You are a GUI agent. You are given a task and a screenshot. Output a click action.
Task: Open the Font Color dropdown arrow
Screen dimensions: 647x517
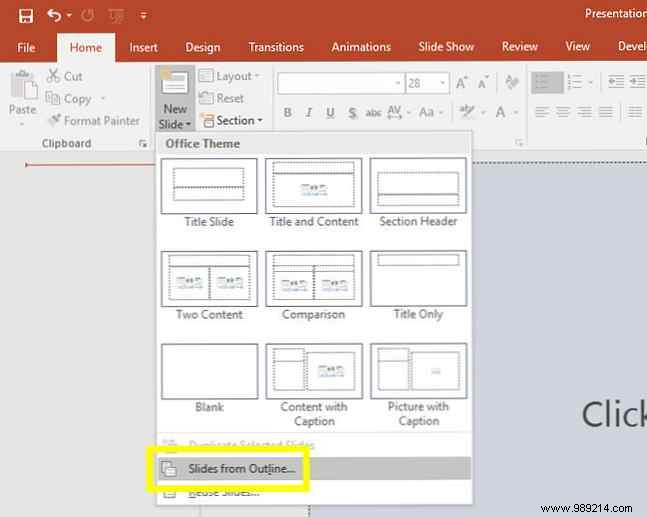pyautogui.click(x=516, y=112)
